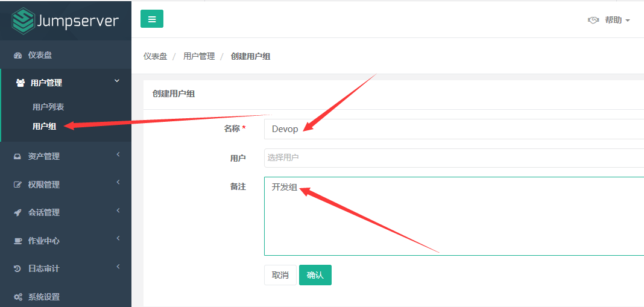
Task: Click the system settings gears icon
Action: point(17,297)
